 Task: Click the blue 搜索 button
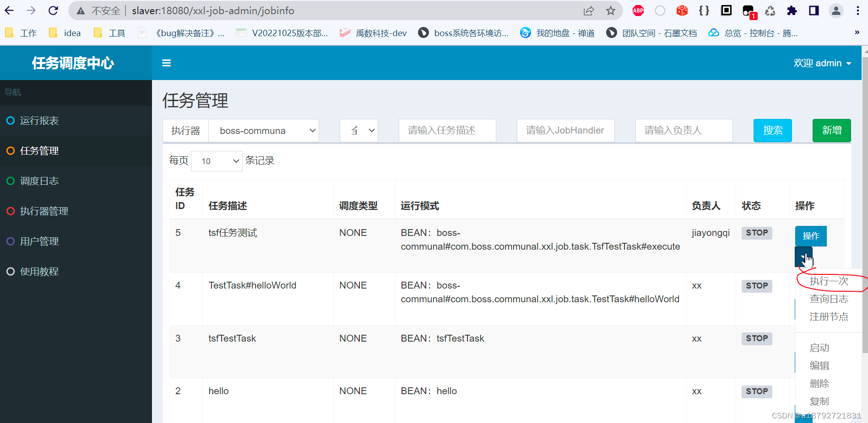773,130
